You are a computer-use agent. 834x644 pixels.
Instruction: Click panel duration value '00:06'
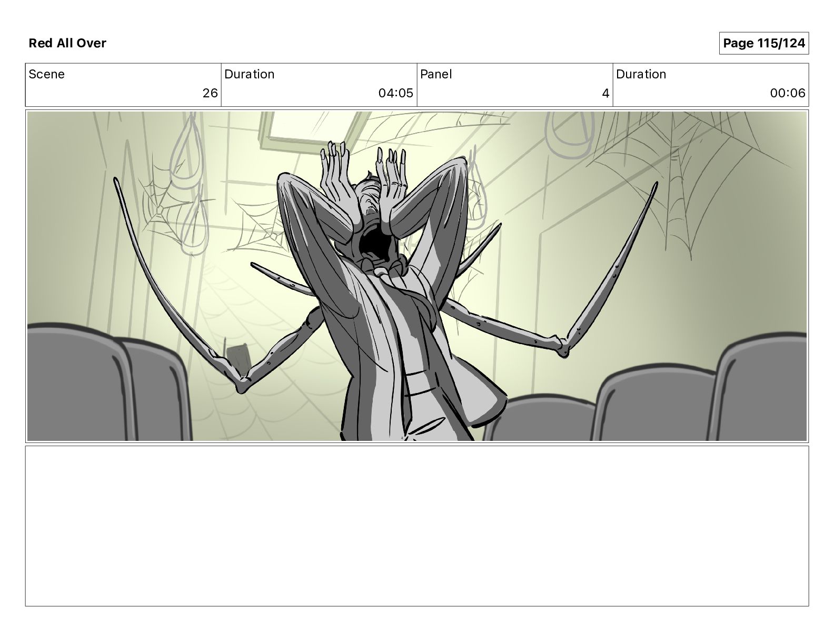[x=787, y=93]
